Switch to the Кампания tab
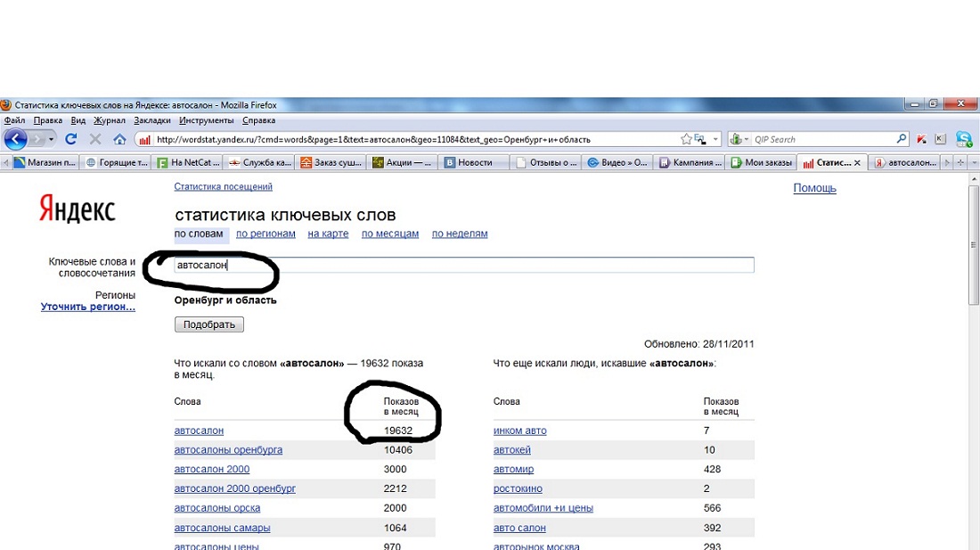The height and width of the screenshot is (550, 980). (x=690, y=162)
